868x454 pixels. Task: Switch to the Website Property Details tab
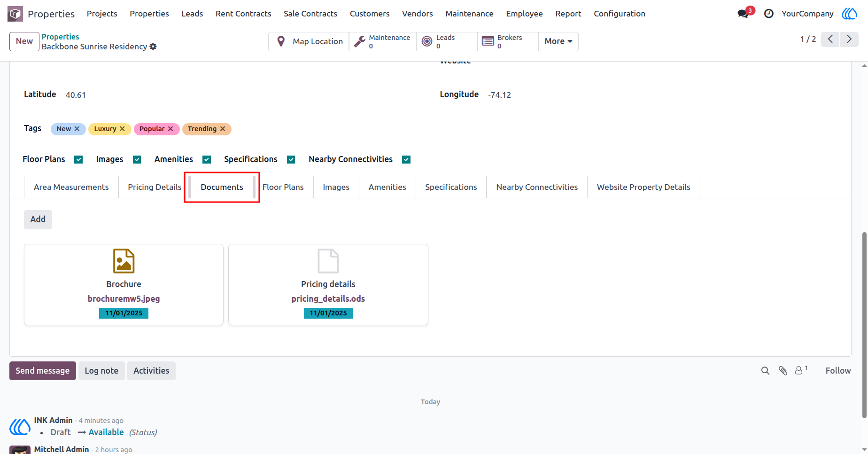pyautogui.click(x=643, y=187)
